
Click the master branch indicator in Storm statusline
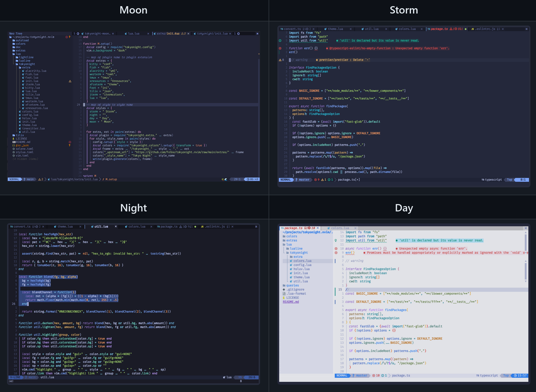coord(303,180)
